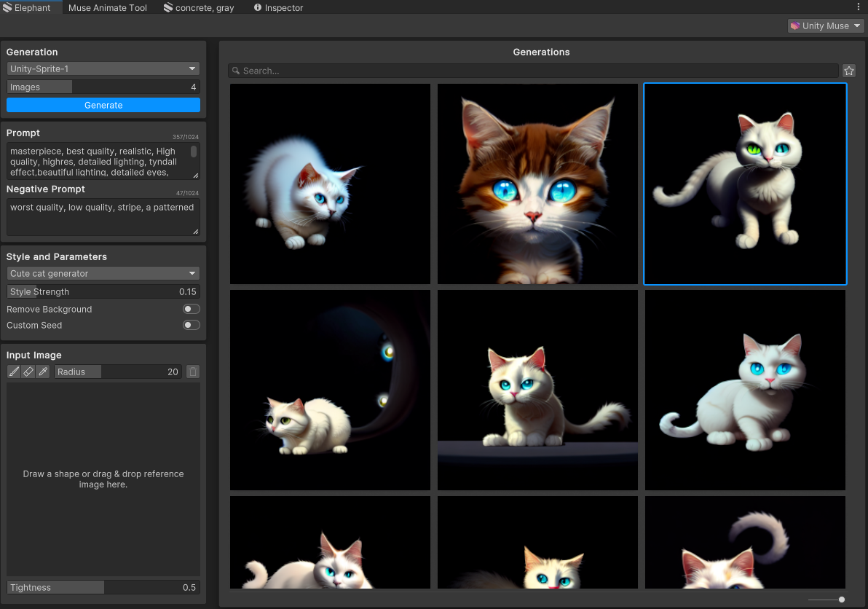Adjust the Style Strength slider

coord(103,292)
